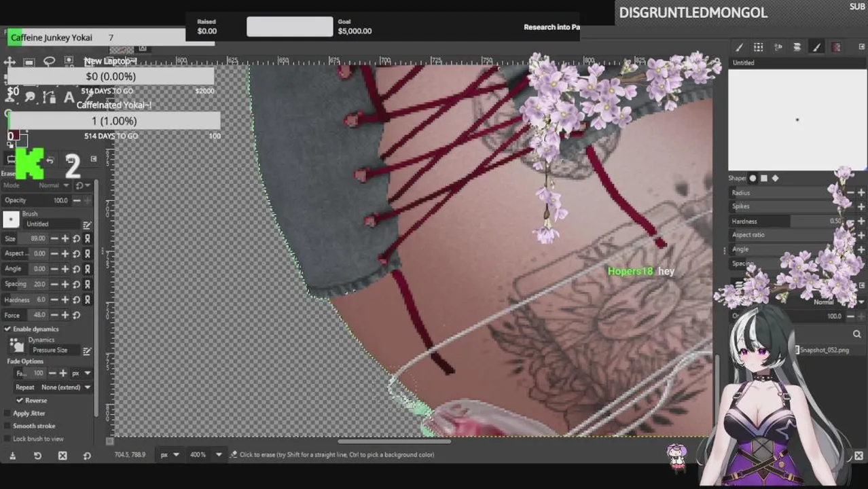Enable Lock brush to view checkbox

tap(8, 439)
